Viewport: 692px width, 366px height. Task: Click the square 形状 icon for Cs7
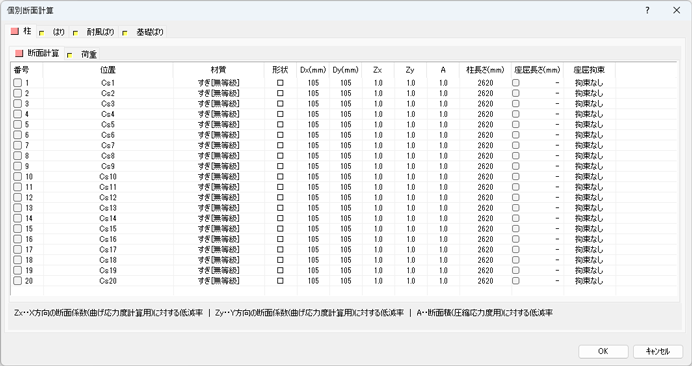point(280,145)
